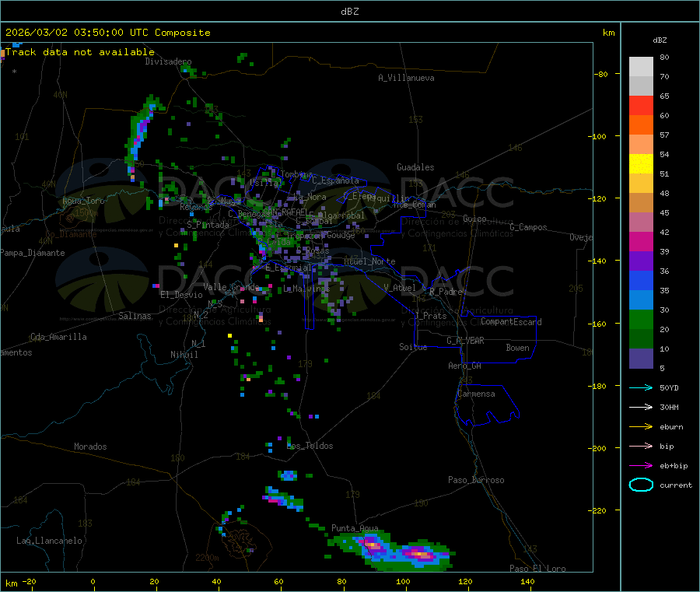Click the 'Aero_GA' map label
Viewport: 700px width, 592px height.
coord(465,366)
